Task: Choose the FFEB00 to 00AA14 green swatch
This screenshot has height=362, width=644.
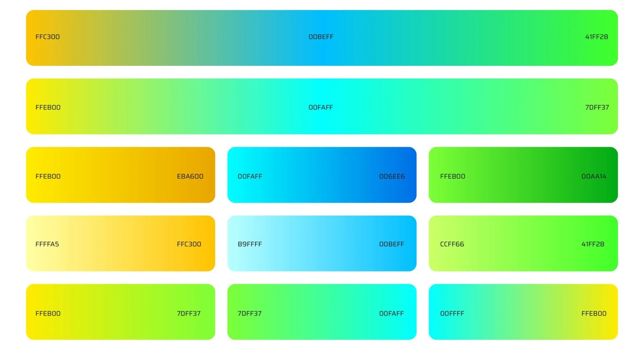Action: point(523,175)
